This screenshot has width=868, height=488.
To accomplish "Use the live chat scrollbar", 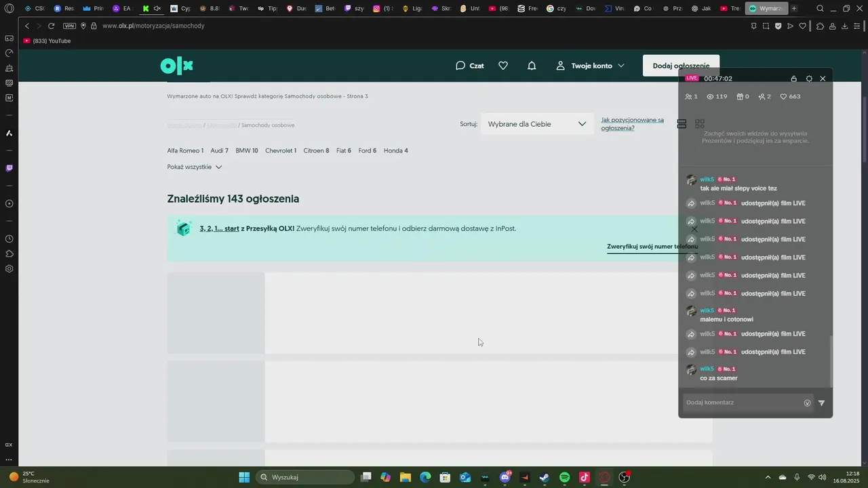I will [831, 361].
